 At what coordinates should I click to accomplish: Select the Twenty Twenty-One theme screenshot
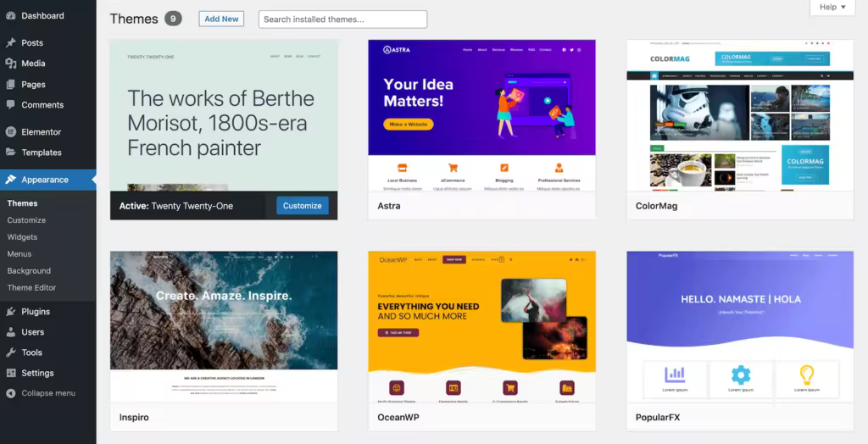pos(224,115)
